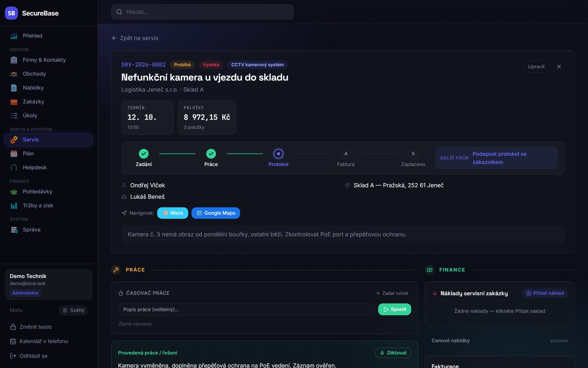Viewport: 588px width, 368px height.
Task: Open Přehled dashboard in sidebar
Action: coord(49,36)
